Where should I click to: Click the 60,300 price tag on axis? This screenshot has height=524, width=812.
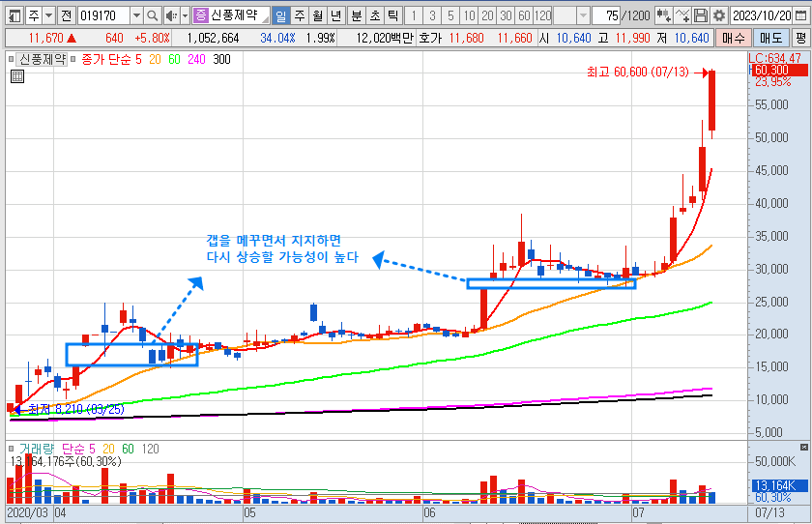(x=779, y=70)
